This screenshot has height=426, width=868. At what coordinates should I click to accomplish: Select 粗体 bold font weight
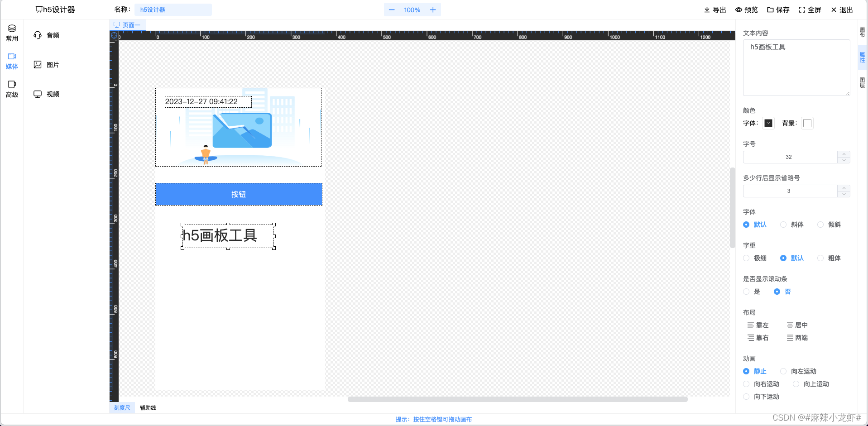(829, 258)
